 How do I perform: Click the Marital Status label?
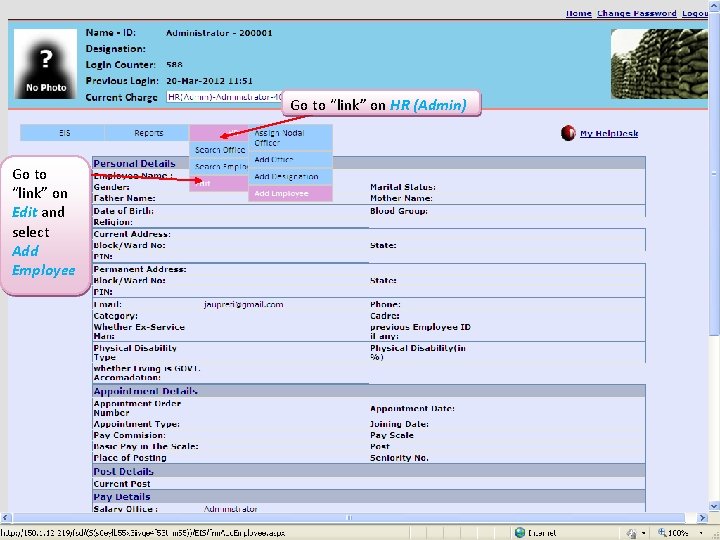click(x=403, y=187)
